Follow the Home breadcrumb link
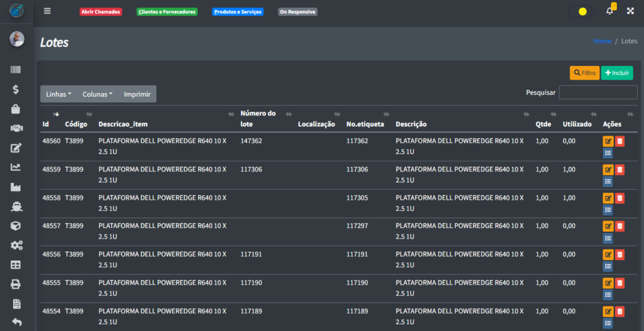This screenshot has height=331, width=644. point(602,41)
